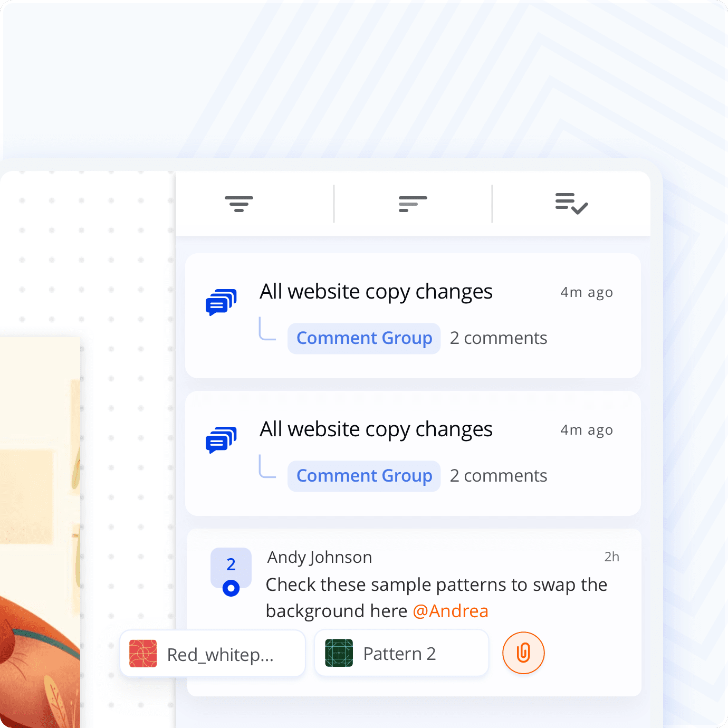Click the @Andrea mention link

(451, 611)
